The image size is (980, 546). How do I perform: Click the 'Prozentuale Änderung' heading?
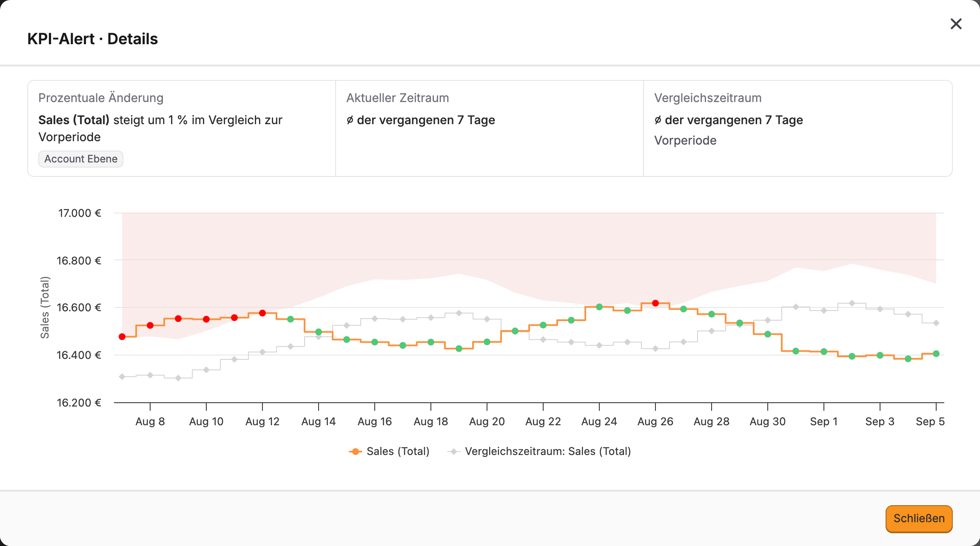click(101, 98)
